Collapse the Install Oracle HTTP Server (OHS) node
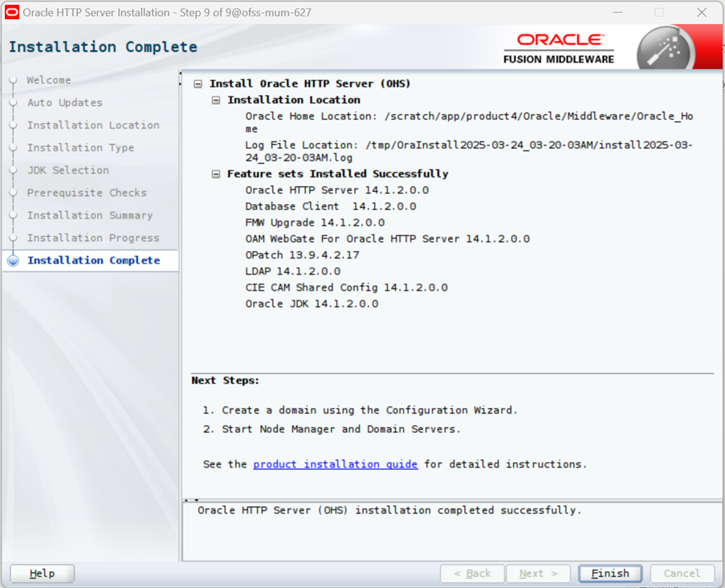 pyautogui.click(x=198, y=84)
